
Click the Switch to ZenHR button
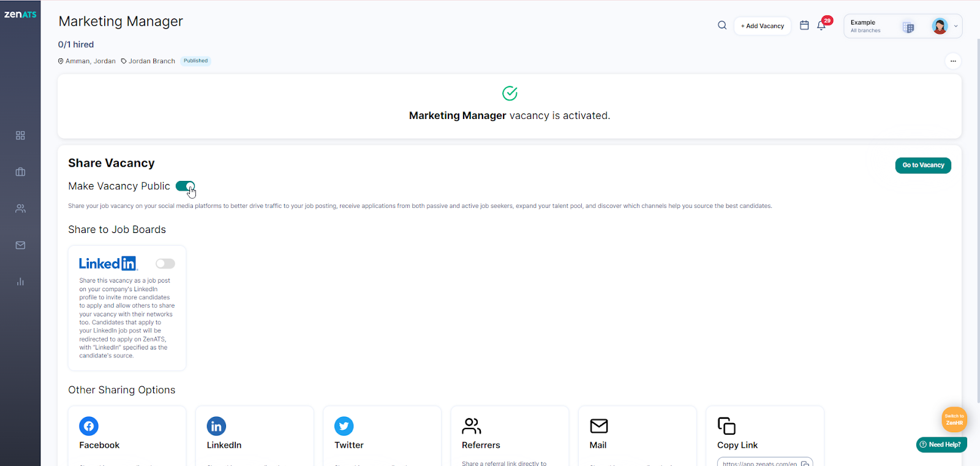coord(954,419)
